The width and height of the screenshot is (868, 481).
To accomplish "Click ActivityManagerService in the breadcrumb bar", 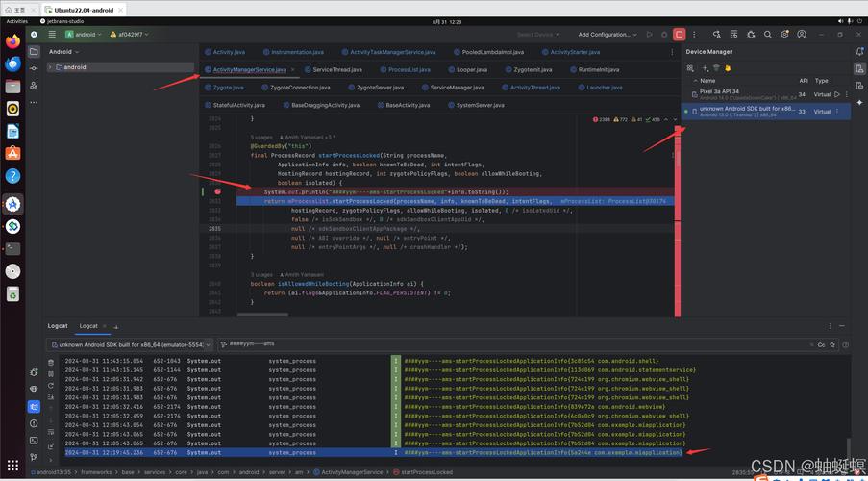I will [348, 472].
